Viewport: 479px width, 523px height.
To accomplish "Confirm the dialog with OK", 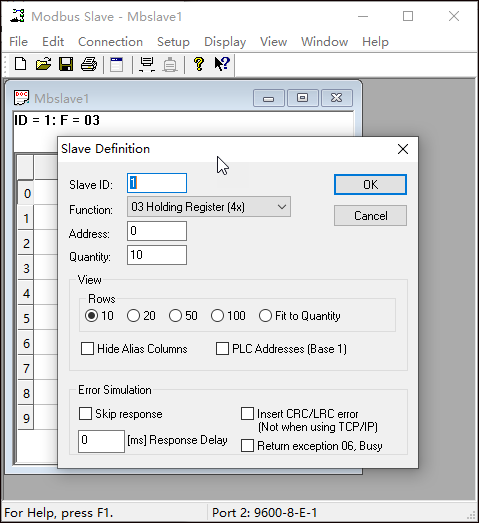I will click(370, 184).
